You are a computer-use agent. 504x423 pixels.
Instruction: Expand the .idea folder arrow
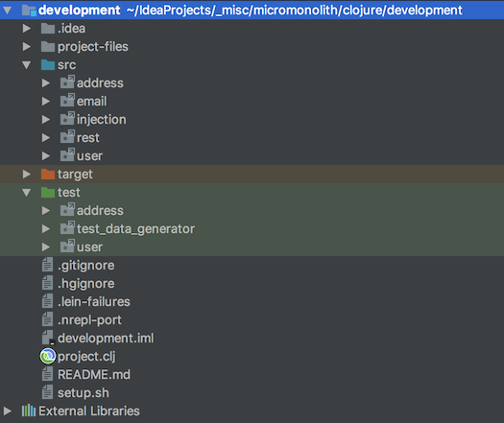pos(27,28)
